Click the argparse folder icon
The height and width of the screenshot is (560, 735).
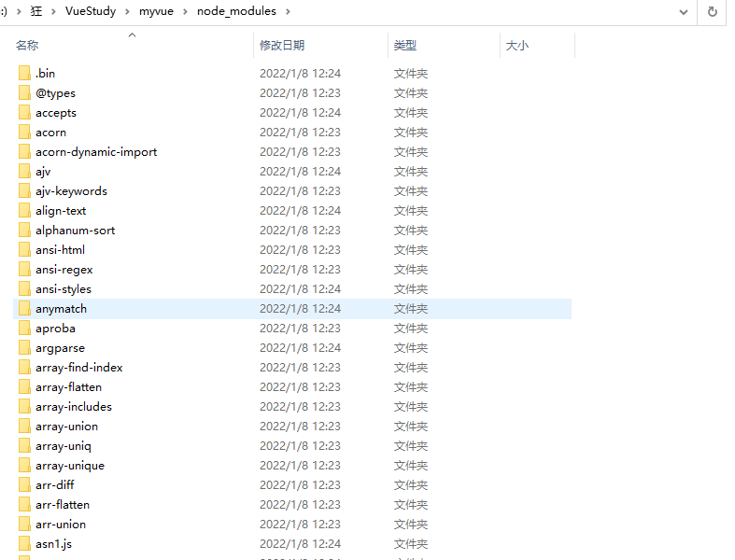pyautogui.click(x=25, y=348)
